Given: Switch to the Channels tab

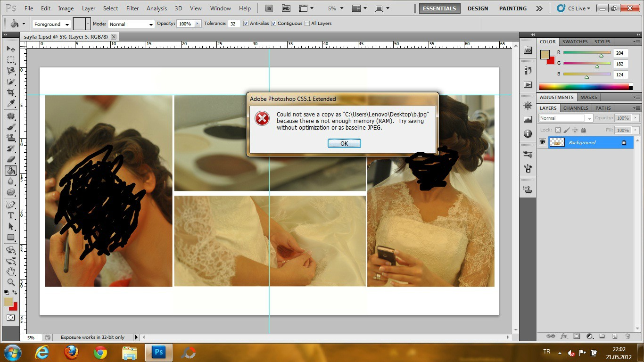Looking at the screenshot, I should [x=576, y=108].
